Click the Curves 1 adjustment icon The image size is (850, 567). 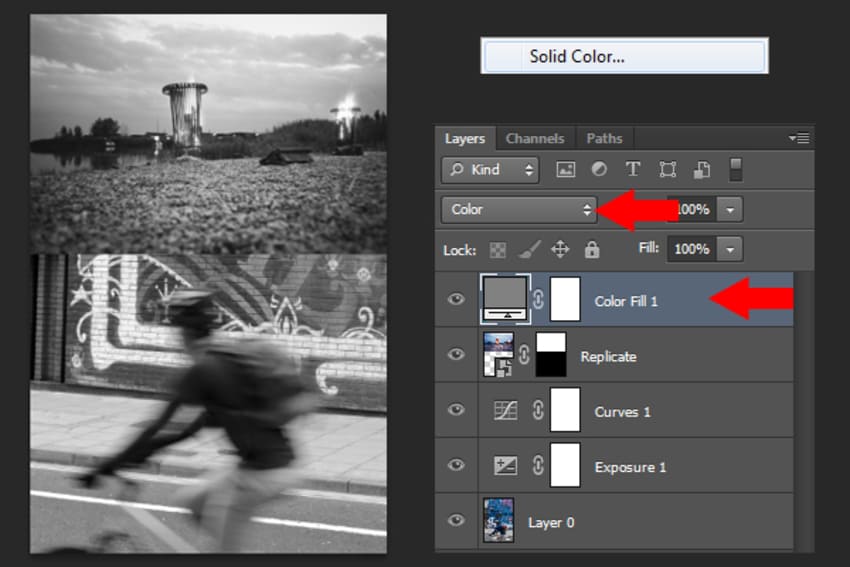coord(505,410)
